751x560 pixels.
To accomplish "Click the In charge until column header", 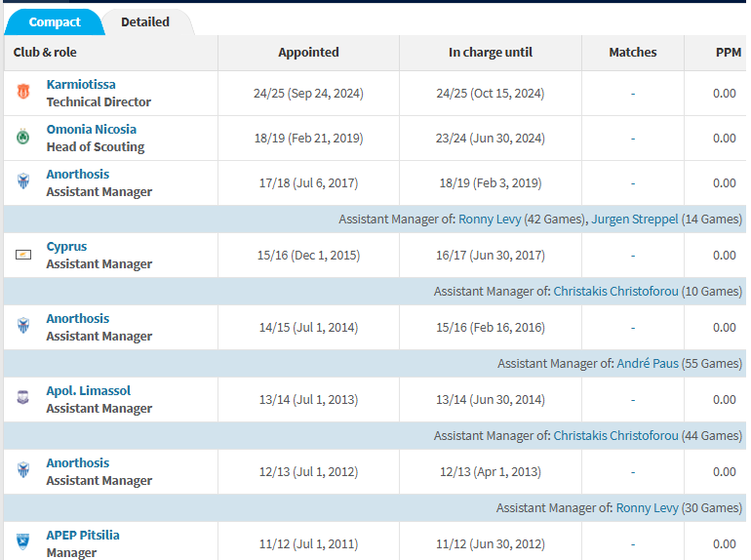I will [x=491, y=53].
